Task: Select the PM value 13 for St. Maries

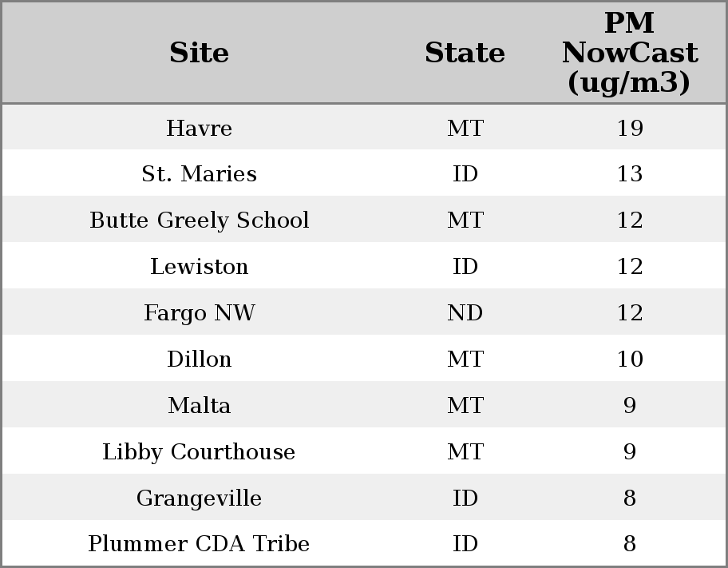Action: (x=629, y=174)
